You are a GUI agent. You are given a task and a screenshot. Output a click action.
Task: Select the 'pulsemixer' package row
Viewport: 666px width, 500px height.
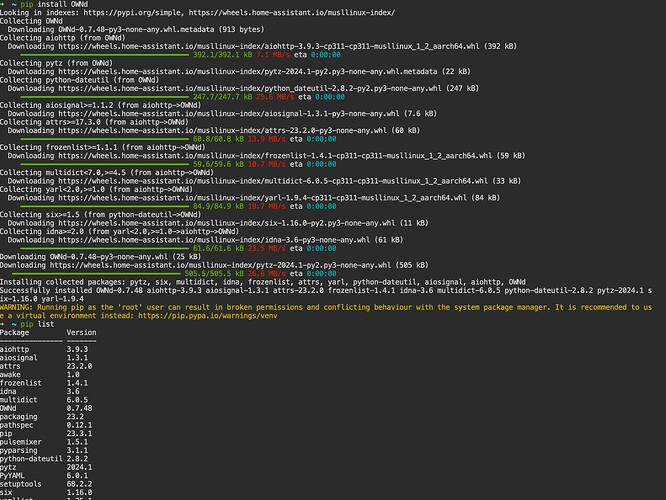point(44,442)
